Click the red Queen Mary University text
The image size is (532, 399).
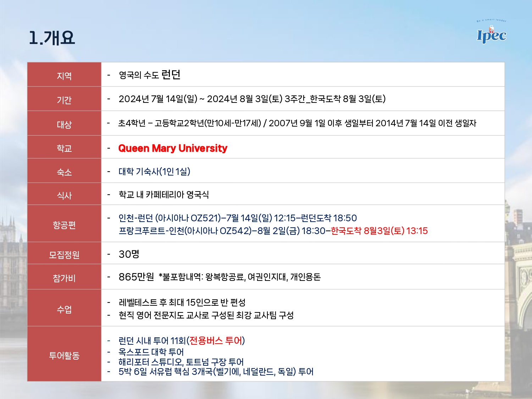point(173,148)
